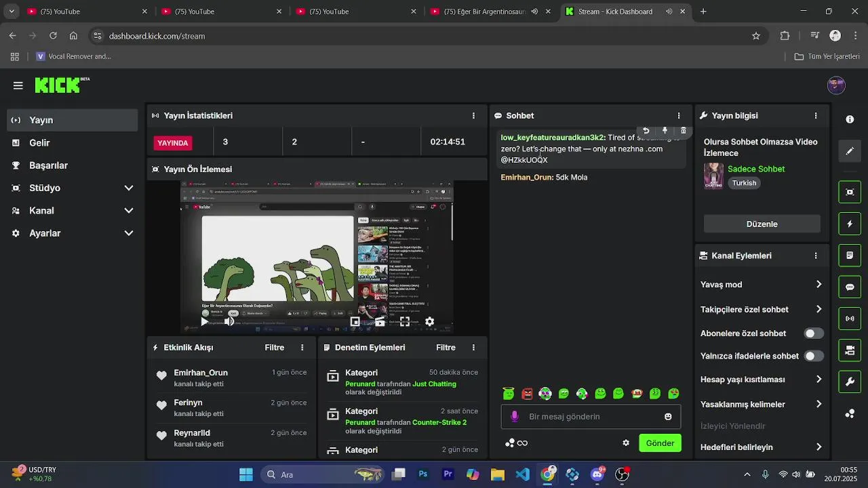This screenshot has width=868, height=488.
Task: Open the Sadece Sohbet category link
Action: click(x=756, y=169)
